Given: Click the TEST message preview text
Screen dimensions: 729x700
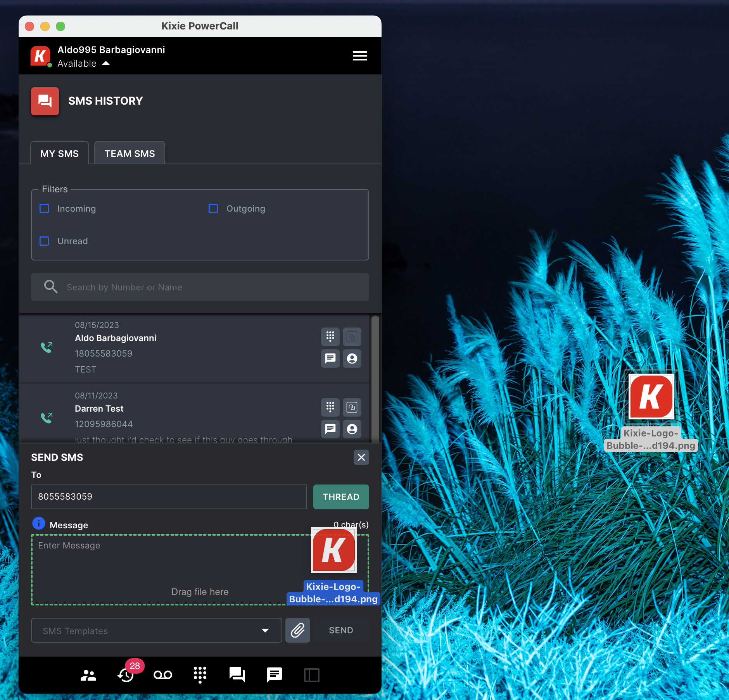Looking at the screenshot, I should point(86,369).
